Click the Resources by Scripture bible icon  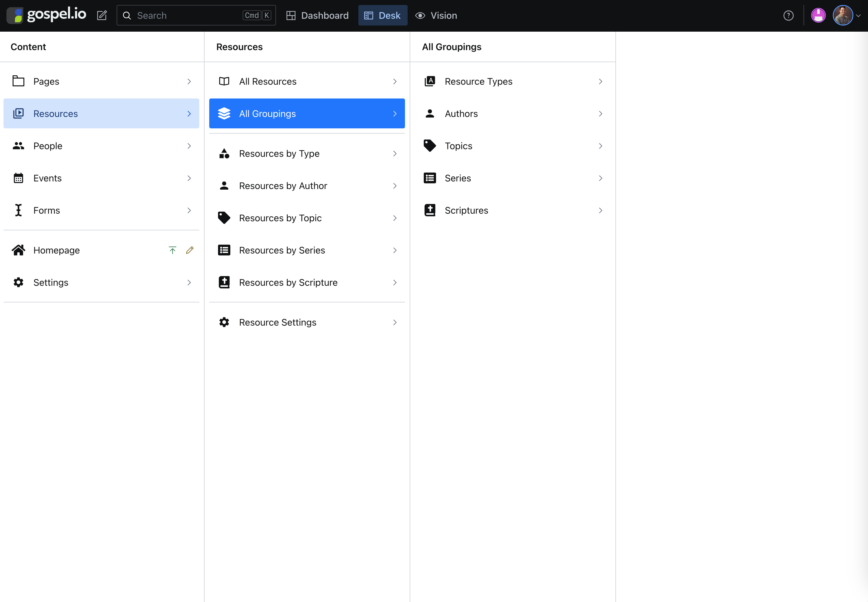coord(224,282)
